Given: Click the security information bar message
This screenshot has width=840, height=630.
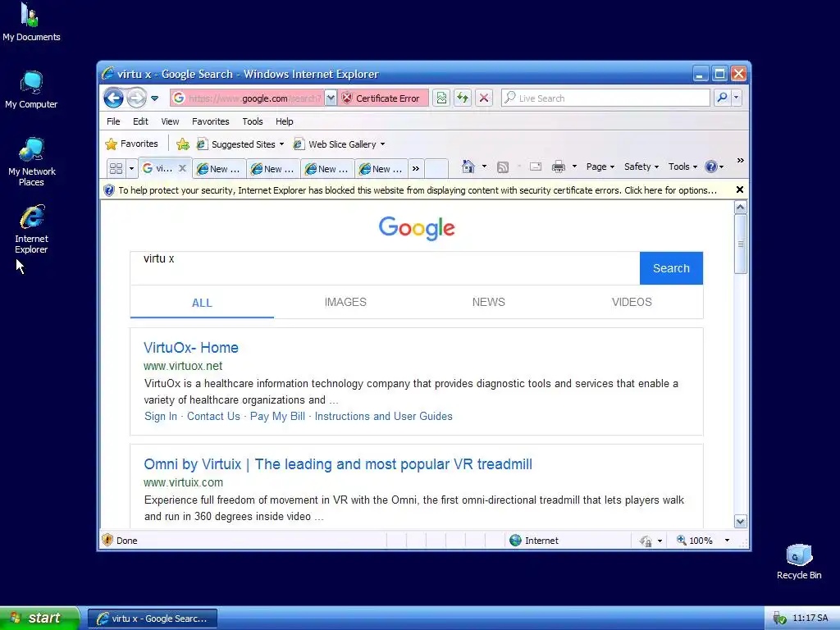Looking at the screenshot, I should [418, 190].
